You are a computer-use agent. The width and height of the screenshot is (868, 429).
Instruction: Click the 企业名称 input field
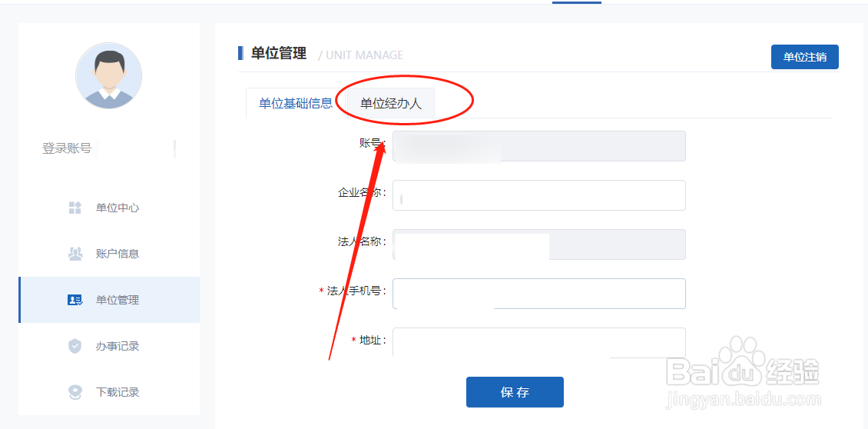click(539, 195)
